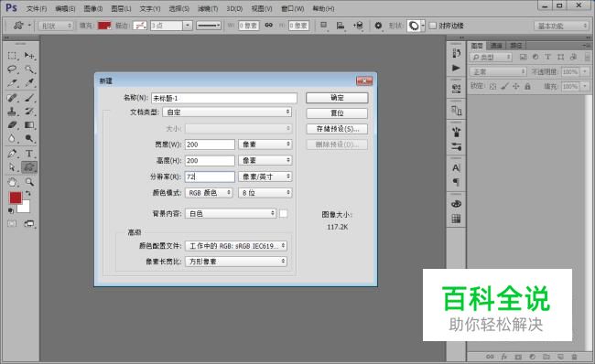
Task: Open the width unit 像素 dropdown
Action: pyautogui.click(x=265, y=145)
